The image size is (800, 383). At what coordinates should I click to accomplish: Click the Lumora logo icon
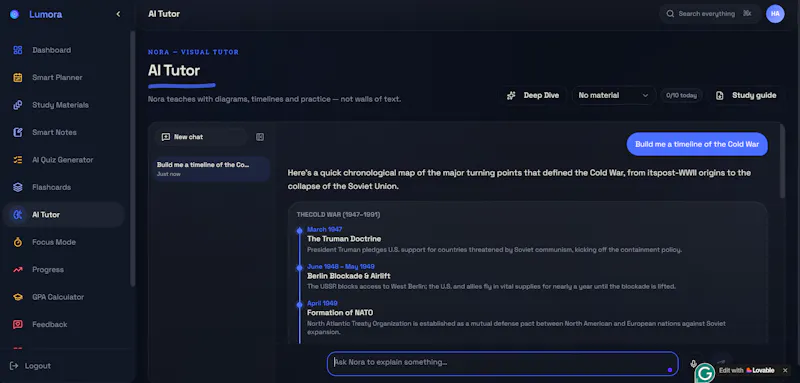pos(14,14)
